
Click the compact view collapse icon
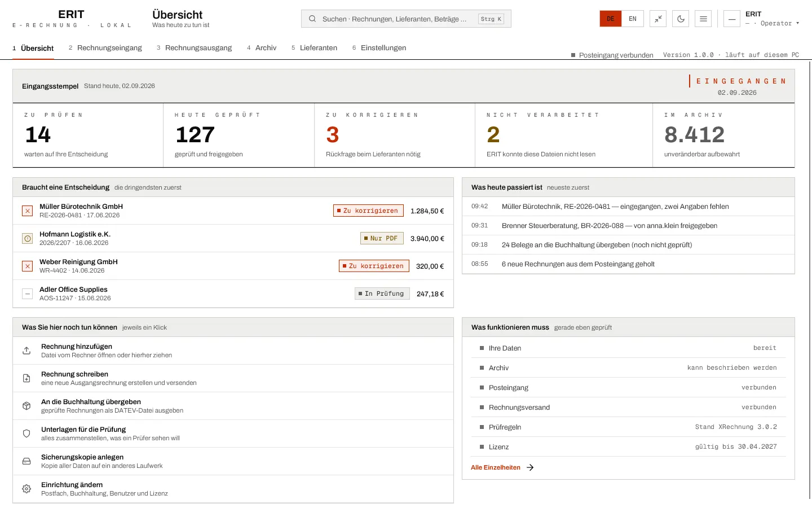658,19
